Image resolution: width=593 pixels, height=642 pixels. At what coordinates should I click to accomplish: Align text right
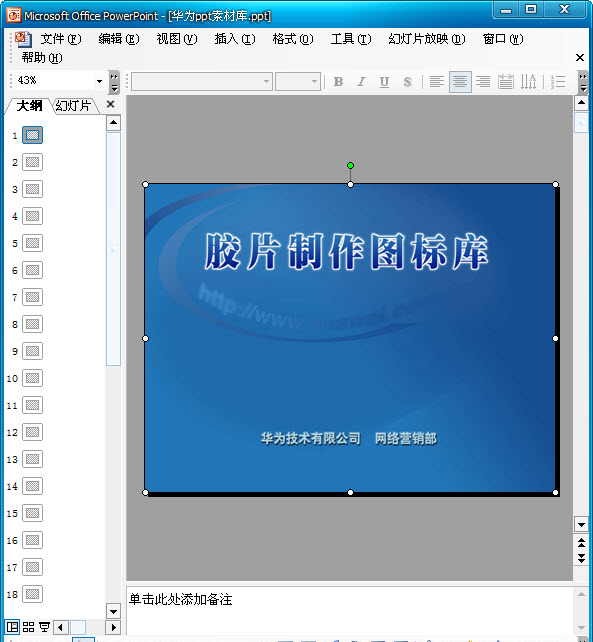click(x=483, y=81)
